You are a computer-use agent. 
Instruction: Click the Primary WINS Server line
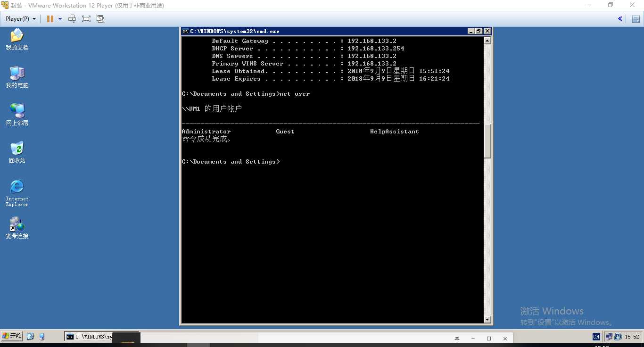(x=304, y=64)
